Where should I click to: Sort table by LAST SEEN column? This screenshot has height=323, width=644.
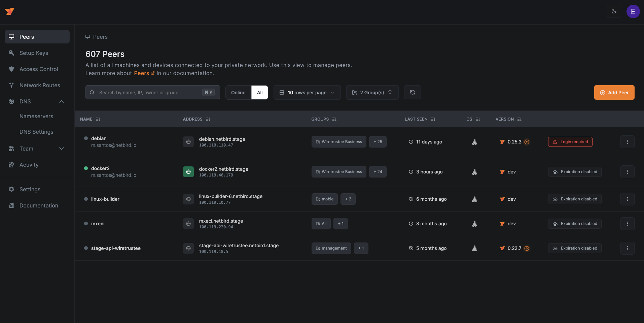pyautogui.click(x=420, y=119)
